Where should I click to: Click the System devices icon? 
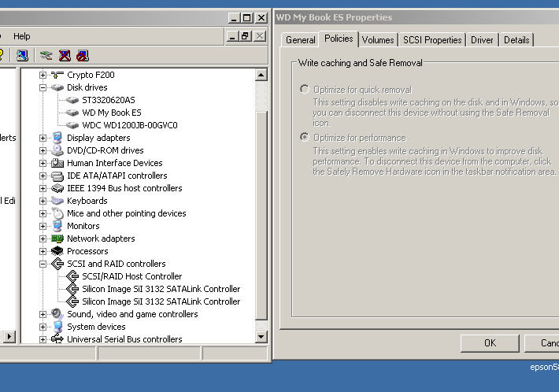pyautogui.click(x=57, y=327)
